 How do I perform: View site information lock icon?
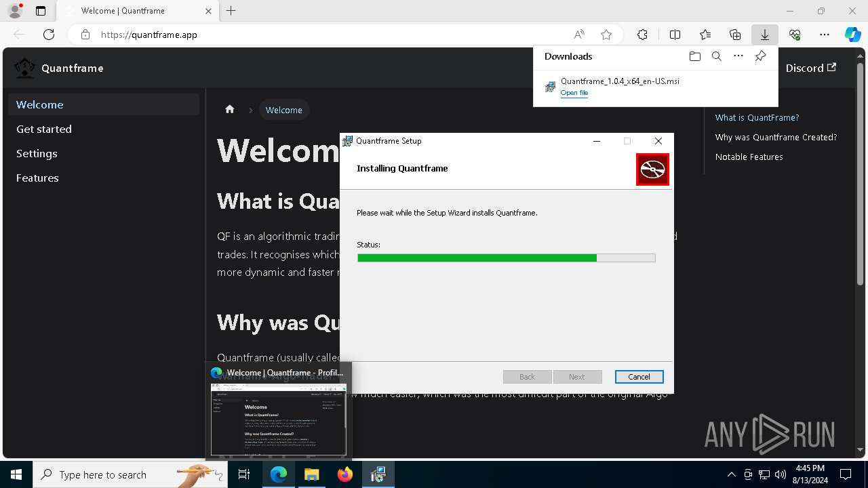85,35
